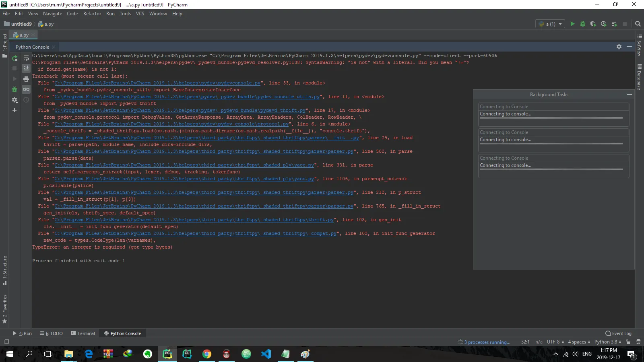Toggle show variables glasses button

(26, 89)
